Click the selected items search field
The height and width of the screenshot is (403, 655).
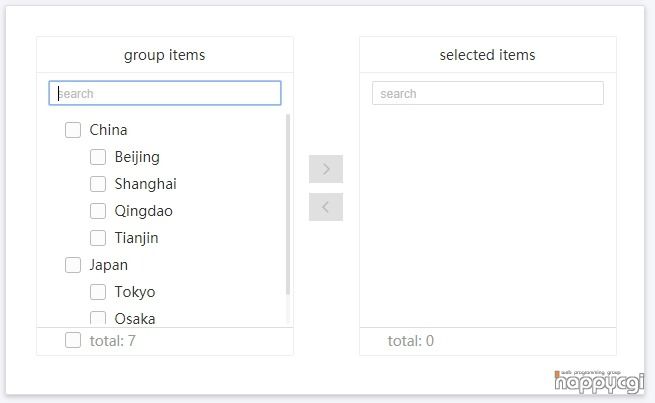point(487,93)
